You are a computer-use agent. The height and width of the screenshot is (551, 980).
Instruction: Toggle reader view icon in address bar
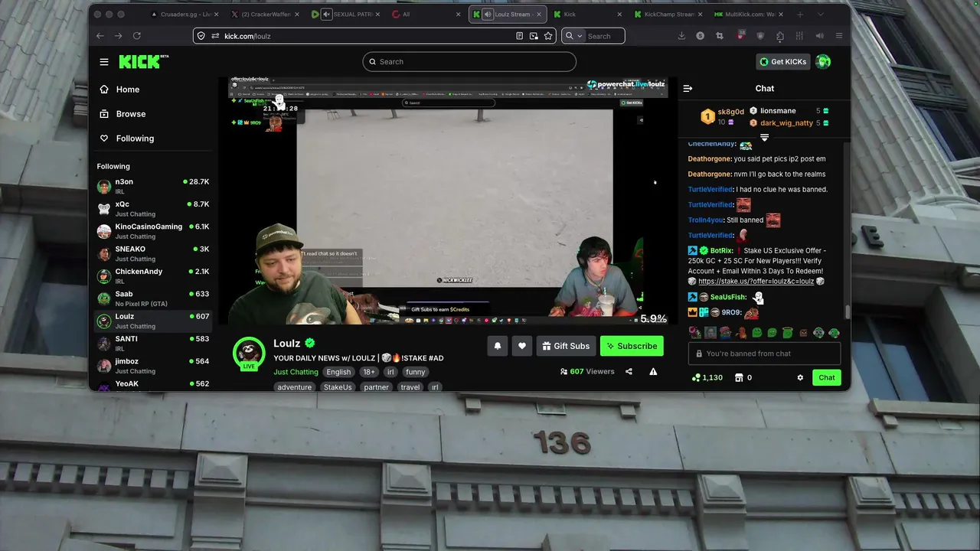tap(519, 36)
